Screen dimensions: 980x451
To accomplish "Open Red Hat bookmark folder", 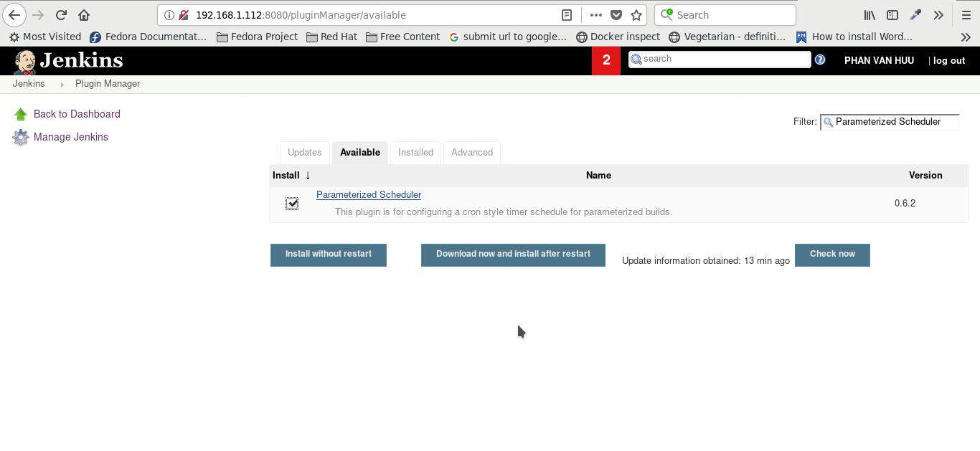I will coord(331,37).
